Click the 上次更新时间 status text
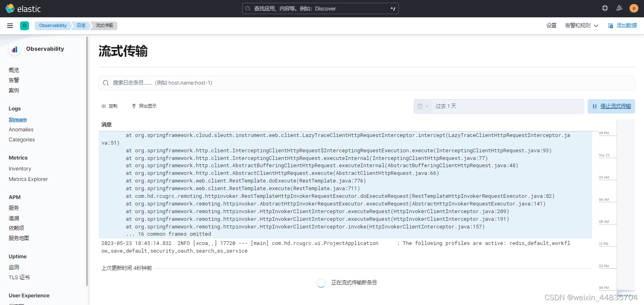Viewport: 644px width, 305px height. click(126, 268)
